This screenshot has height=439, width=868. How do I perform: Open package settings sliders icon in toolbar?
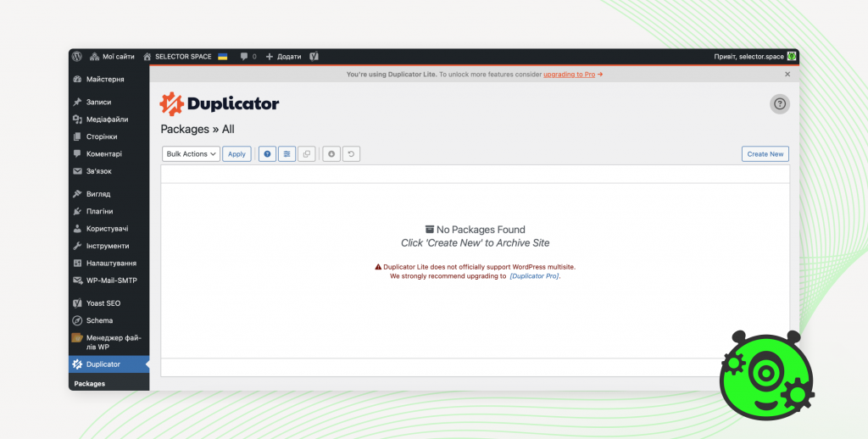(287, 154)
